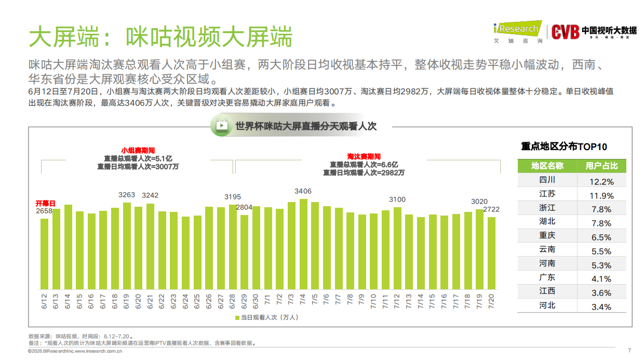Click the data label 3195
The width and height of the screenshot is (644, 362).
[x=233, y=197]
